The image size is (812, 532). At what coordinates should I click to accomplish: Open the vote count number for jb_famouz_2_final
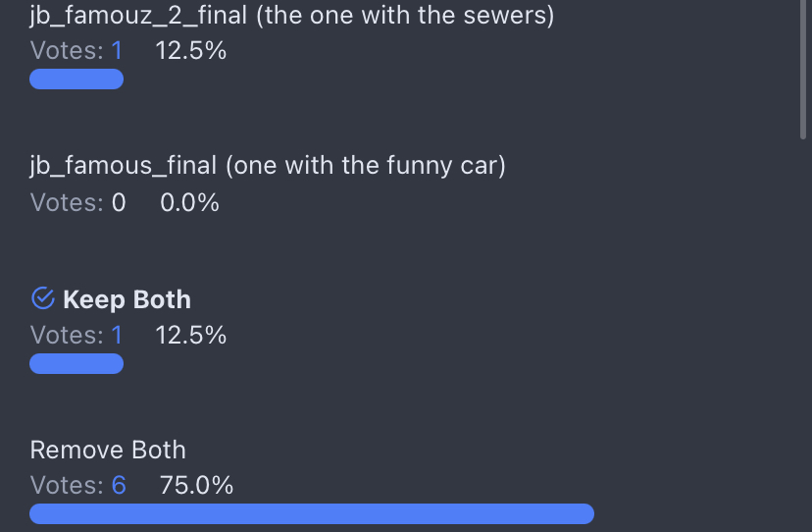point(118,51)
